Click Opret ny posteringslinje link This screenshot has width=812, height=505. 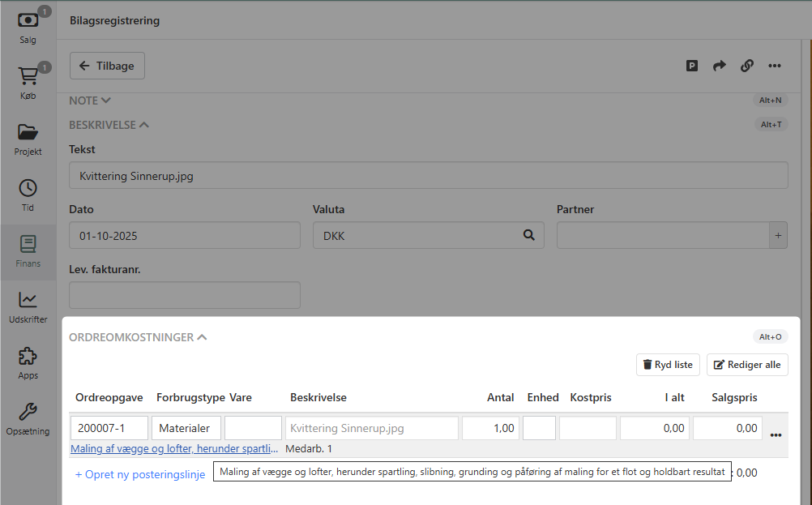140,474
